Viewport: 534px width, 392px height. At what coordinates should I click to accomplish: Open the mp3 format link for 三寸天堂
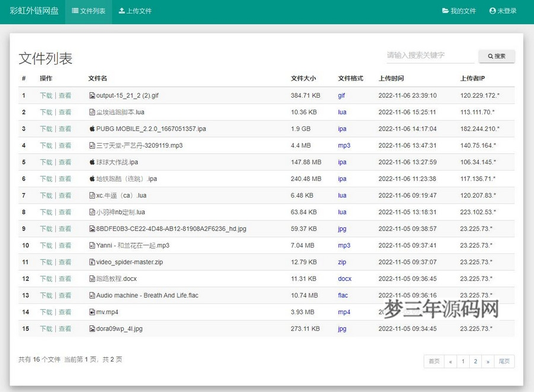coord(344,145)
